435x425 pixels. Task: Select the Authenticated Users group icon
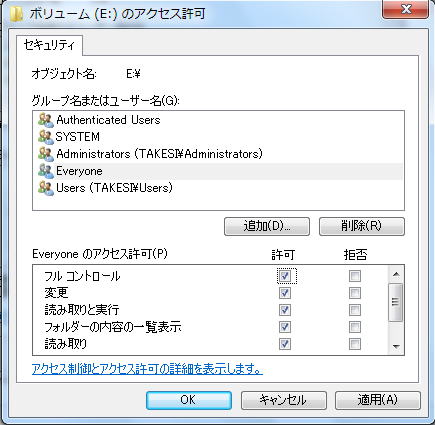(46, 120)
